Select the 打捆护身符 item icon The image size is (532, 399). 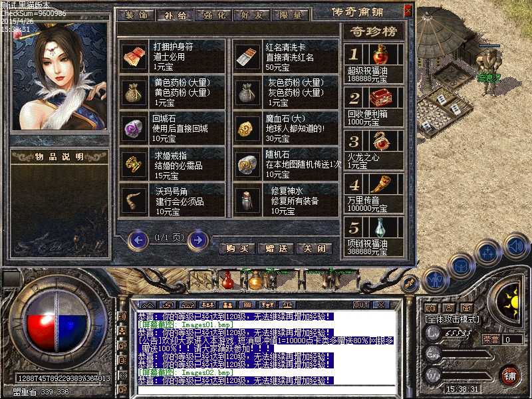(134, 57)
